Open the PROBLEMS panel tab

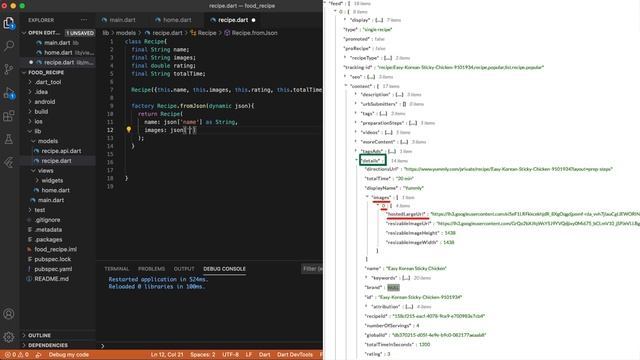tap(151, 269)
